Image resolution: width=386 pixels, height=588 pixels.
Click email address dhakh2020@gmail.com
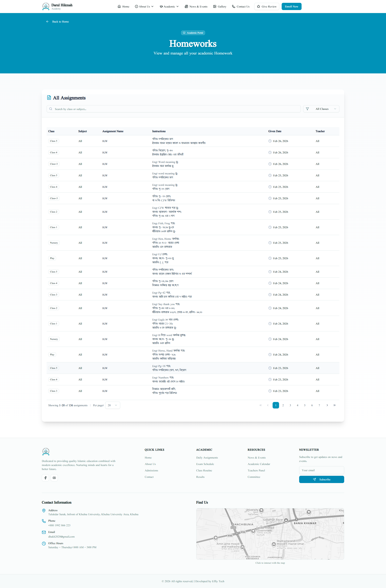click(x=61, y=537)
